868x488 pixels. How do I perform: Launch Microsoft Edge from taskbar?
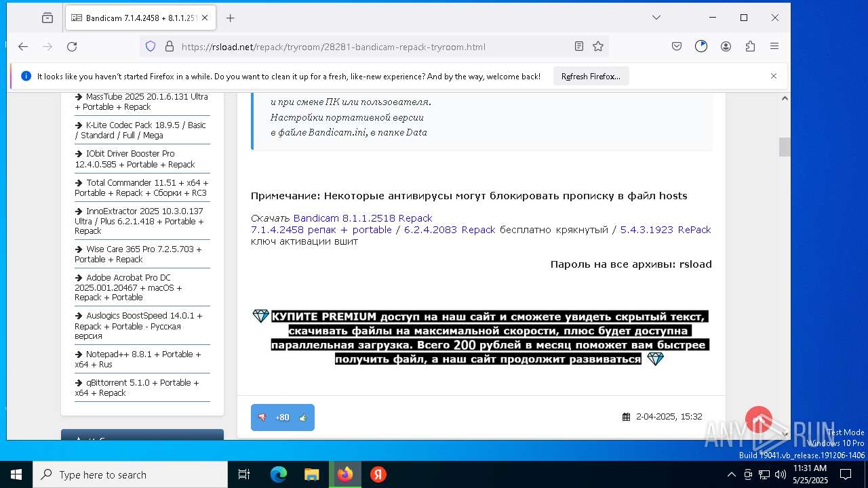(279, 474)
